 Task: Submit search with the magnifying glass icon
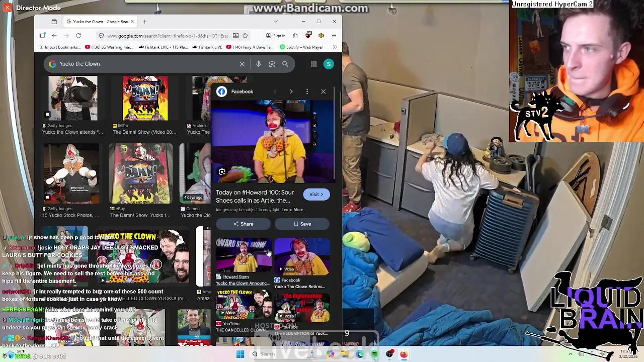(285, 64)
